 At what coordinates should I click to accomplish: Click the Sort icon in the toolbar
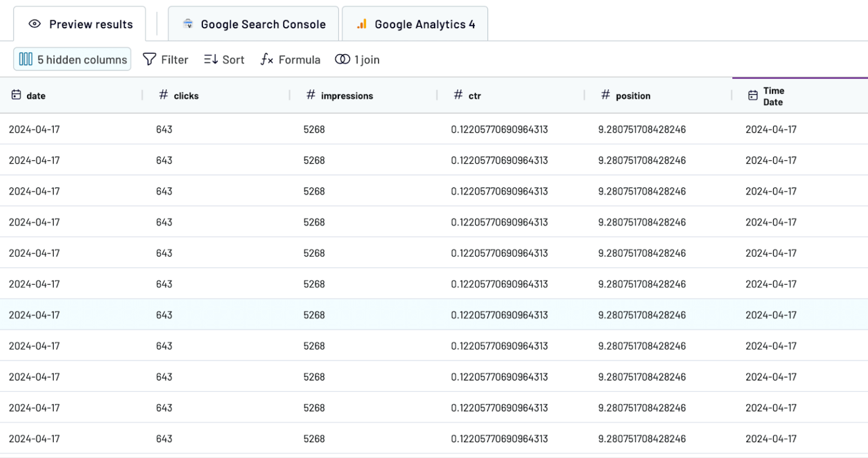tap(210, 59)
